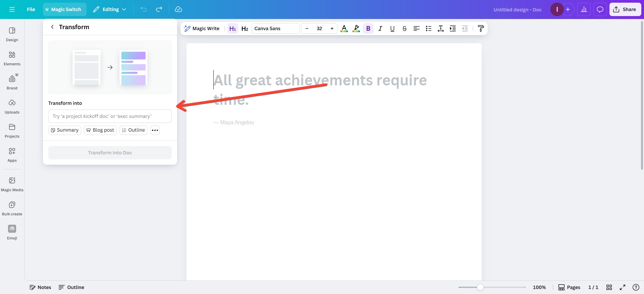Image resolution: width=644 pixels, height=294 pixels.
Task: Open the user profile avatar
Action: [x=557, y=9]
